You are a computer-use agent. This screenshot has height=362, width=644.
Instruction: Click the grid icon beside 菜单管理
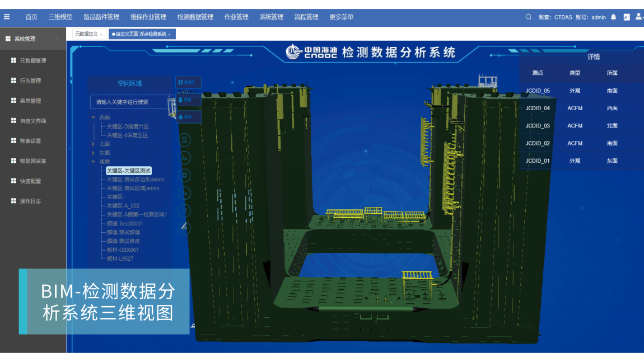tap(13, 101)
